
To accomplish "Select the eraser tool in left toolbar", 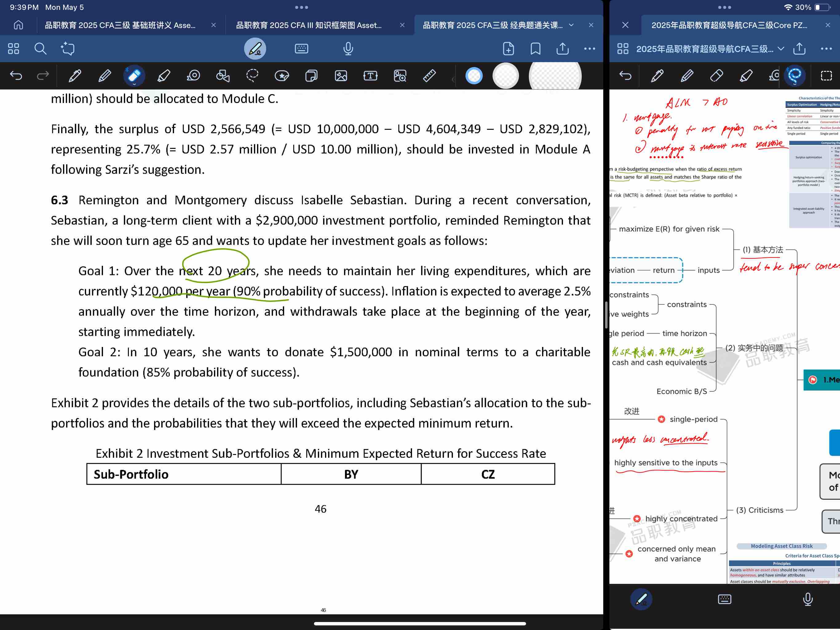I will click(134, 76).
